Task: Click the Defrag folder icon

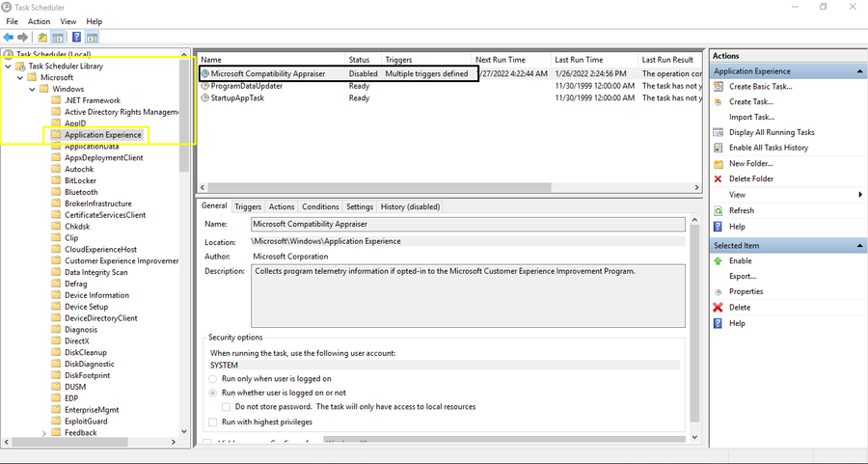Action: [55, 284]
